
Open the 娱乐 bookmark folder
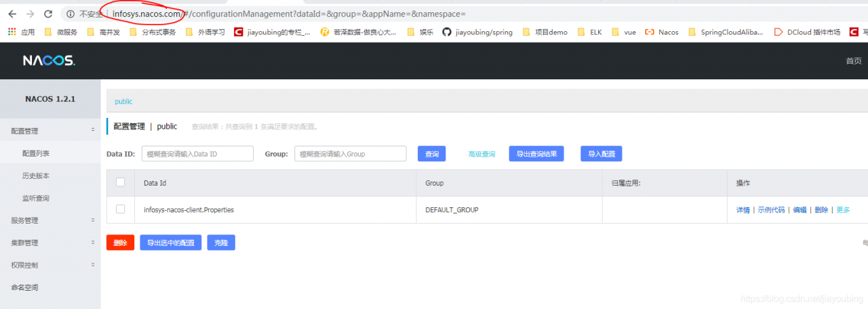click(420, 32)
